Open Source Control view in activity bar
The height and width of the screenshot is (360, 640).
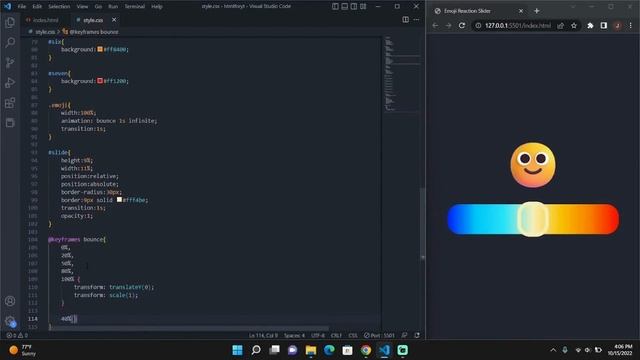tap(10, 62)
